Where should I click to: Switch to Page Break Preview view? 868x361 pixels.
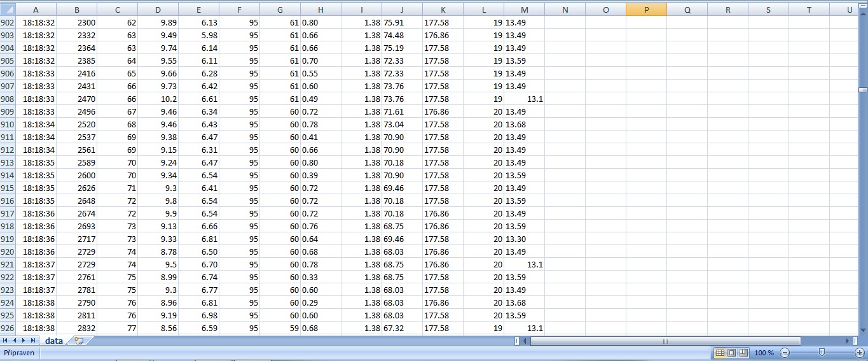coord(741,353)
